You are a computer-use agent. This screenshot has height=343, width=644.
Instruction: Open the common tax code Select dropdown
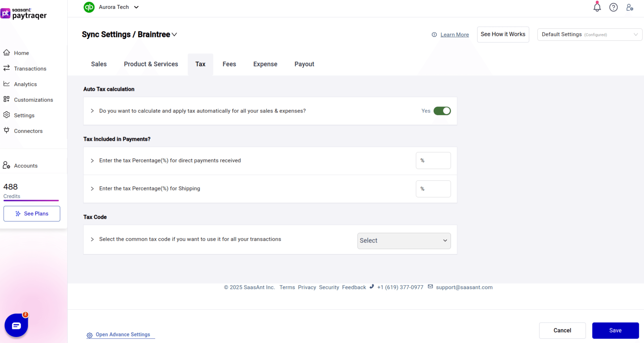coord(403,240)
